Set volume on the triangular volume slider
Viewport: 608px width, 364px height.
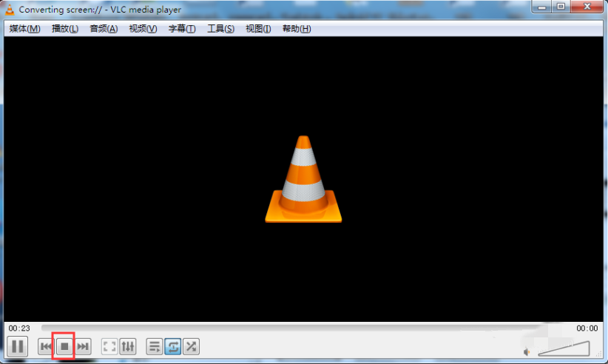(x=564, y=348)
